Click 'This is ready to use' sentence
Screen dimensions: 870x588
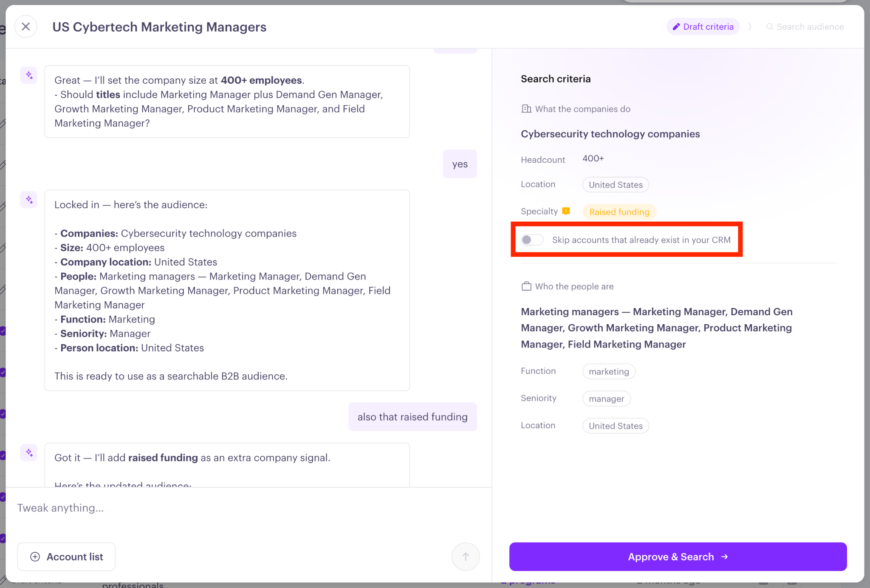pyautogui.click(x=171, y=376)
